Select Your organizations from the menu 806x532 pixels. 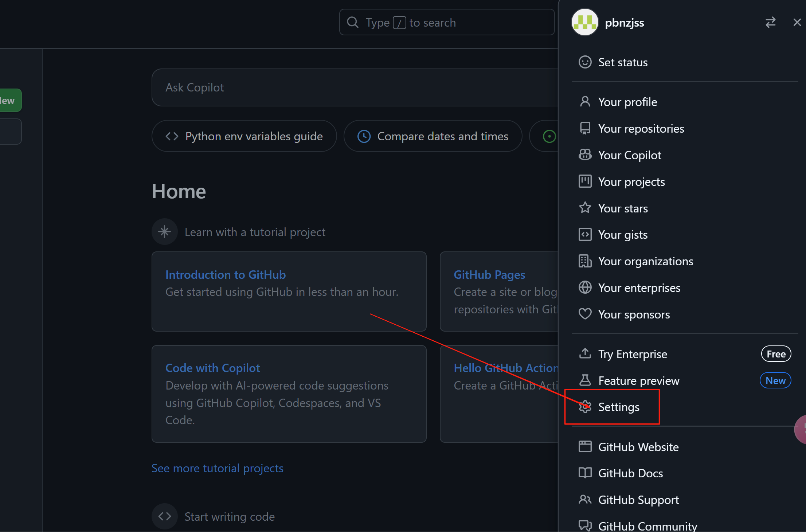(645, 261)
